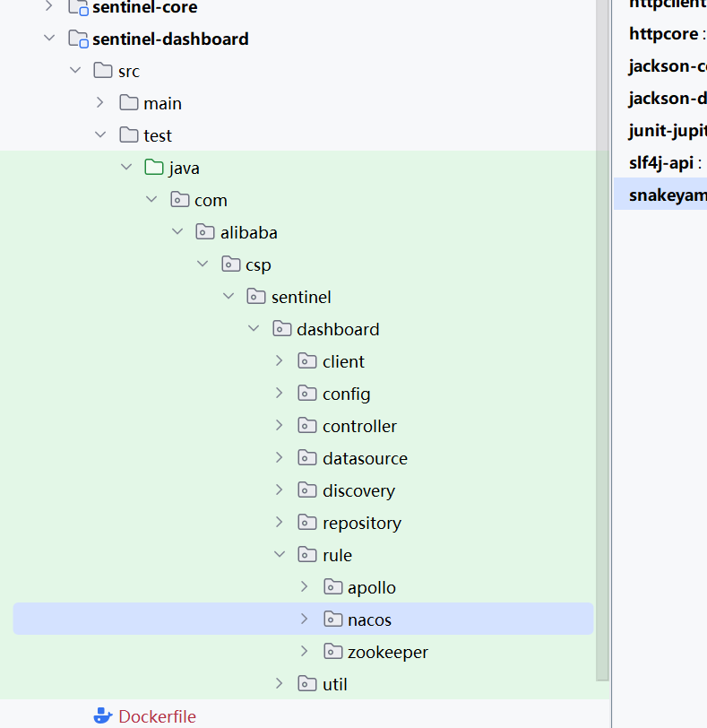Expand the config package chevron

point(279,394)
